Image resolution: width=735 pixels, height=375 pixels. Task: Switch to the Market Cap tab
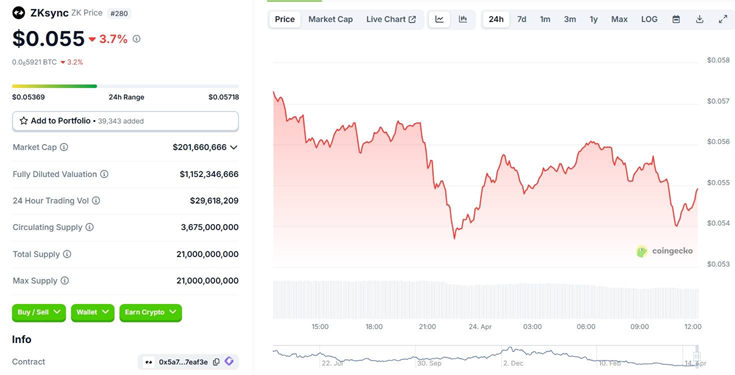pyautogui.click(x=330, y=19)
